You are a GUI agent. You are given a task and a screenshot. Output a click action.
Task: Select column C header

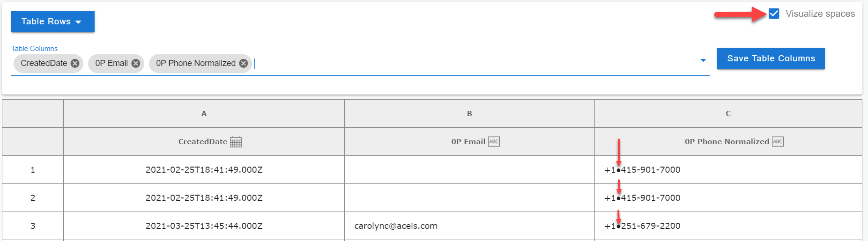coord(728,113)
